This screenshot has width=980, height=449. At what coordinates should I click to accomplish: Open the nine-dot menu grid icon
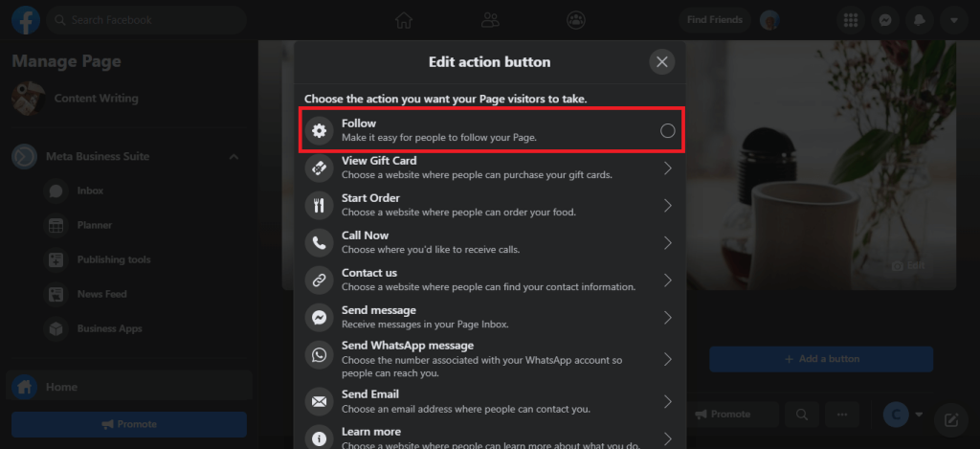coord(851,20)
